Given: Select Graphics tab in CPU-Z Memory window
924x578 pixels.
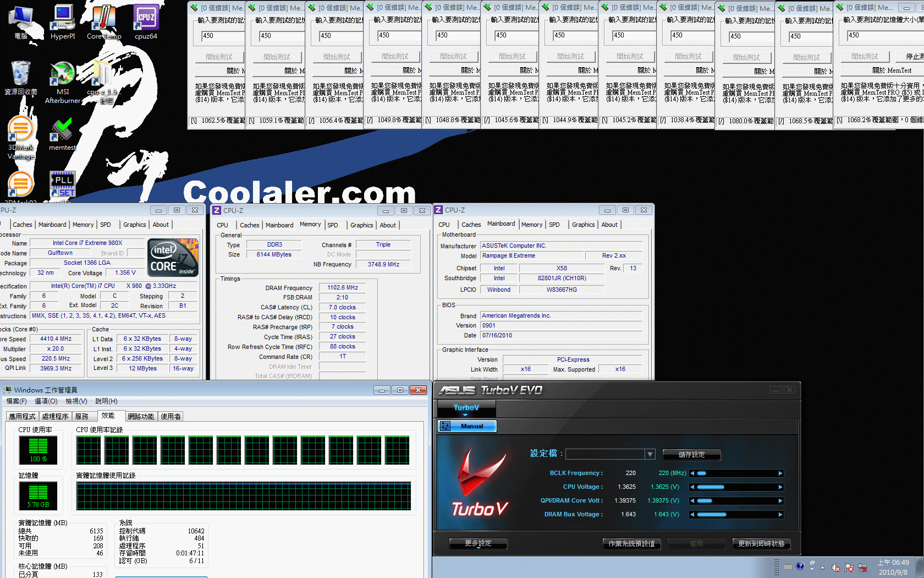Looking at the screenshot, I should pyautogui.click(x=362, y=225).
